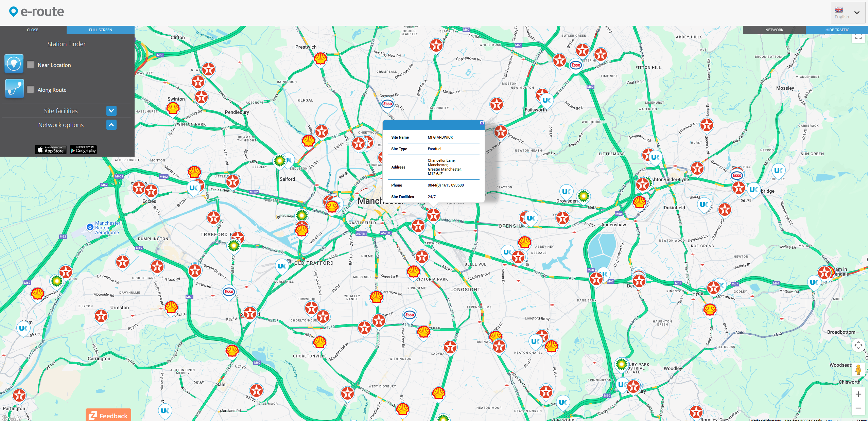Click the Near Location pin icon
Screen dimensions: 868x421
[x=14, y=64]
